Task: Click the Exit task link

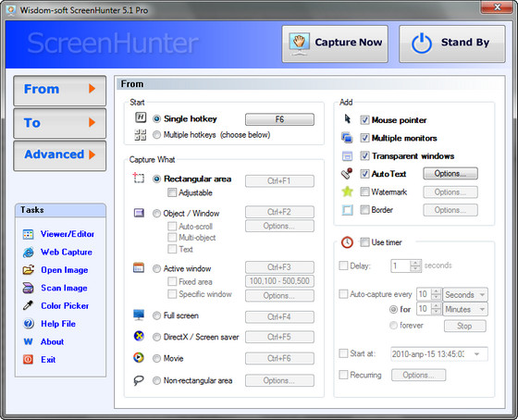Action: 48,360
